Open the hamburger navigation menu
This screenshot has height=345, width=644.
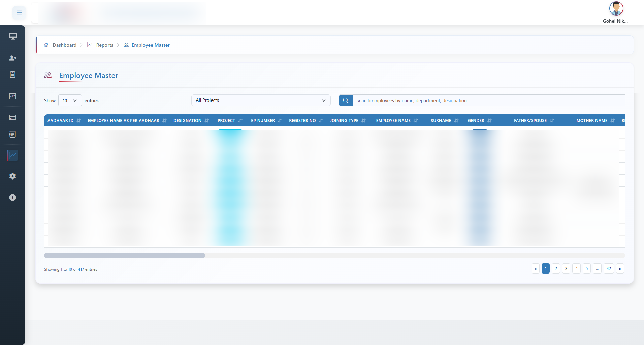19,12
